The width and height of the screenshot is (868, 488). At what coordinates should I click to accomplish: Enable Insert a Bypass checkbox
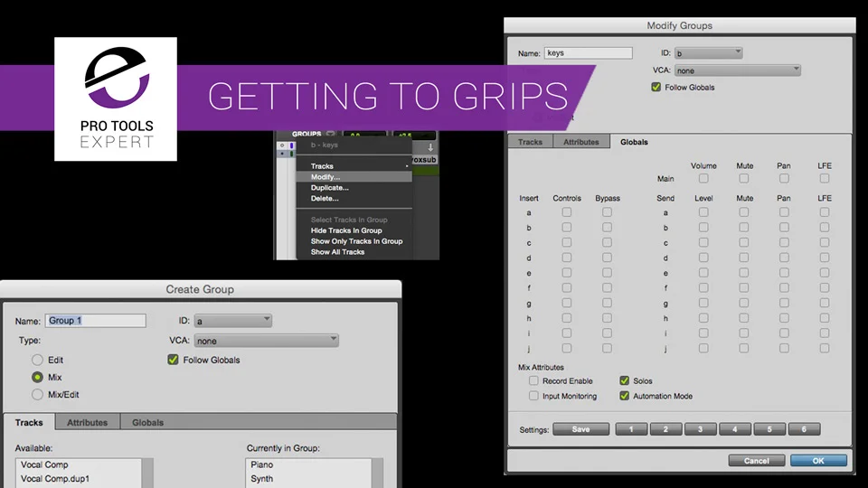607,211
